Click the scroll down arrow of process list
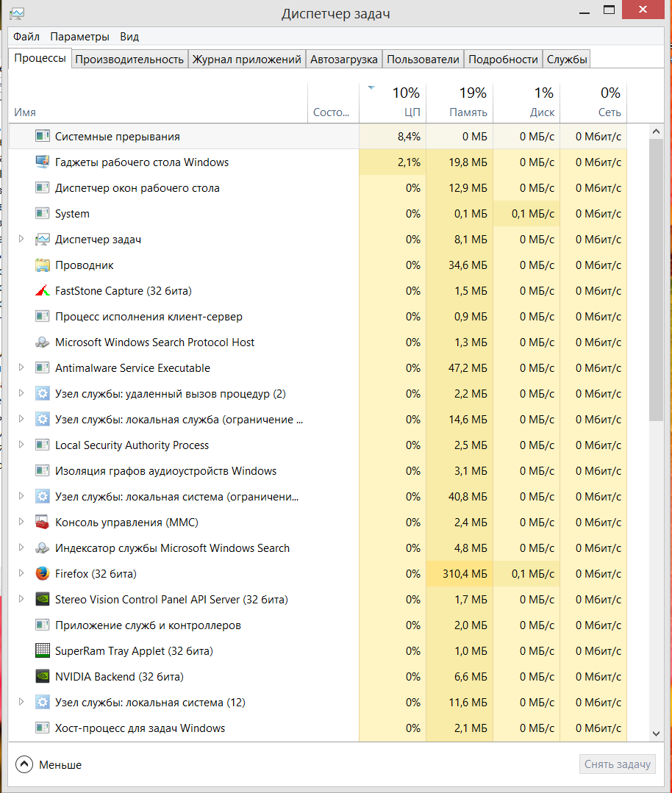Viewport: 672px width, 793px height. click(657, 733)
